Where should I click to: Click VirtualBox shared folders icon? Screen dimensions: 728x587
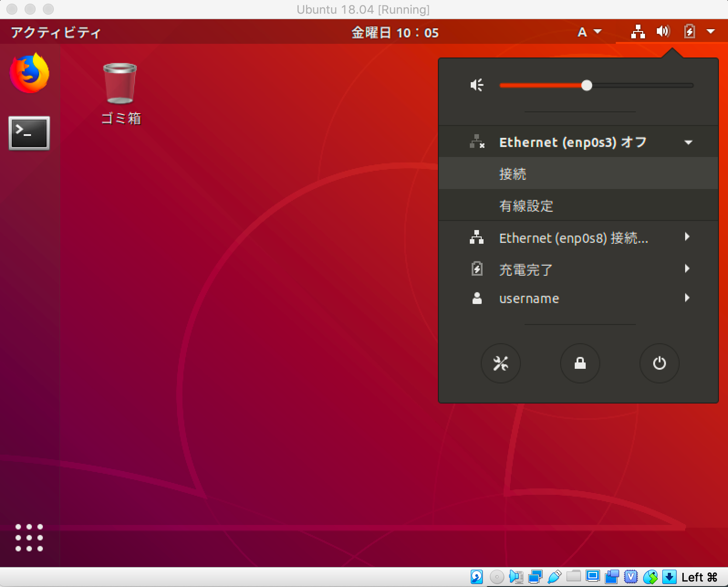(x=573, y=576)
